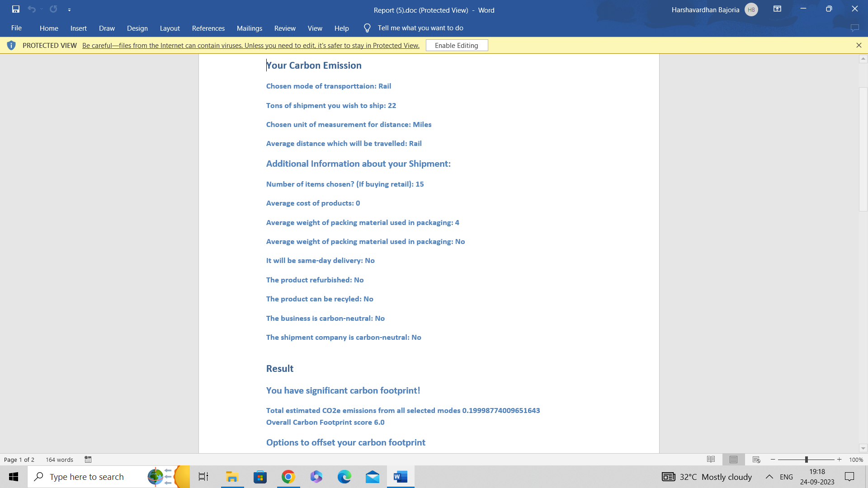868x488 pixels.
Task: Switch to Read Mode view
Action: click(x=711, y=460)
